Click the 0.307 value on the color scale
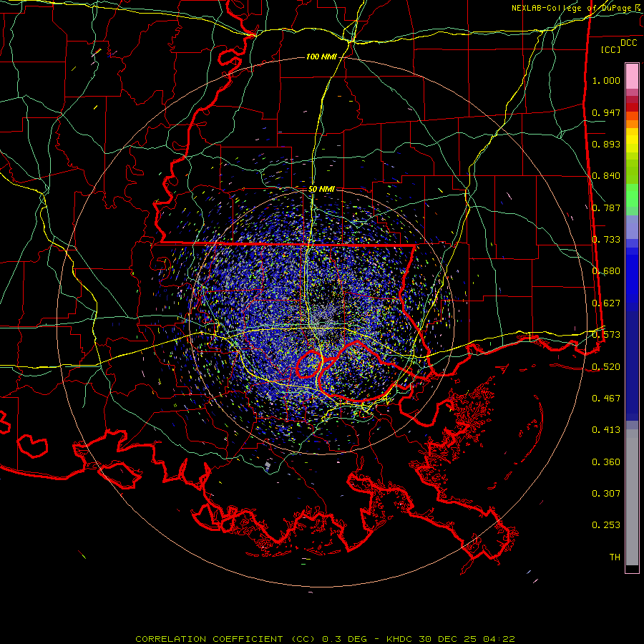The height and width of the screenshot is (644, 644). pyautogui.click(x=606, y=494)
